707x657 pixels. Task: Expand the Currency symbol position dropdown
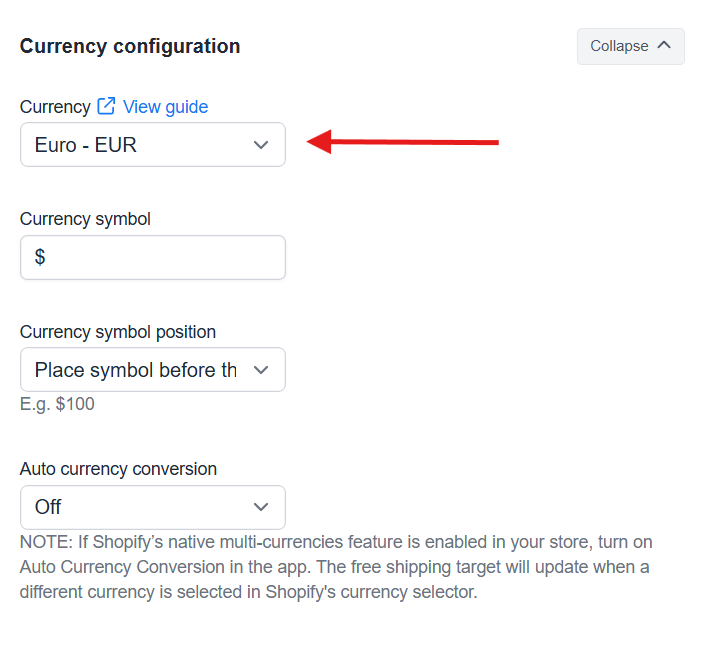click(x=153, y=370)
